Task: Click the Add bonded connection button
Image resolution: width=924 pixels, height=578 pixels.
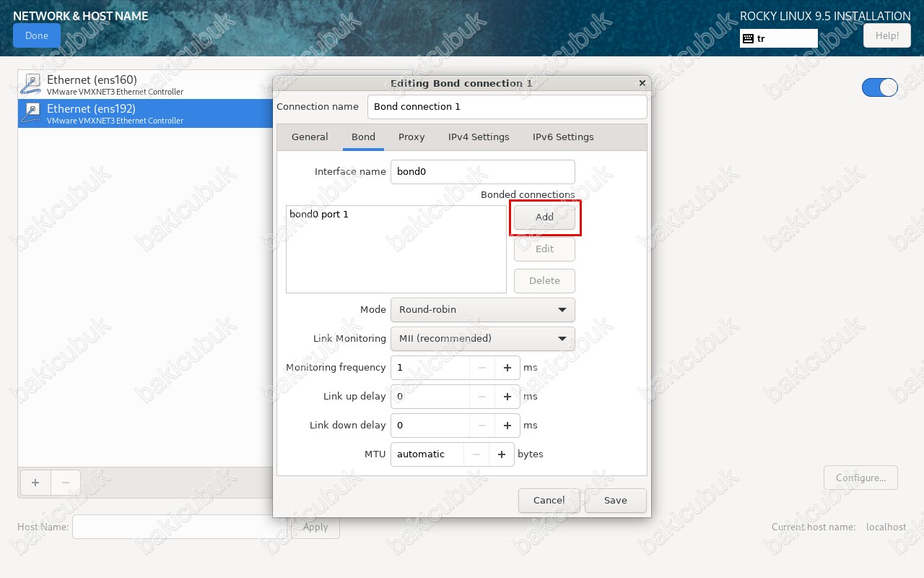Action: pos(544,217)
